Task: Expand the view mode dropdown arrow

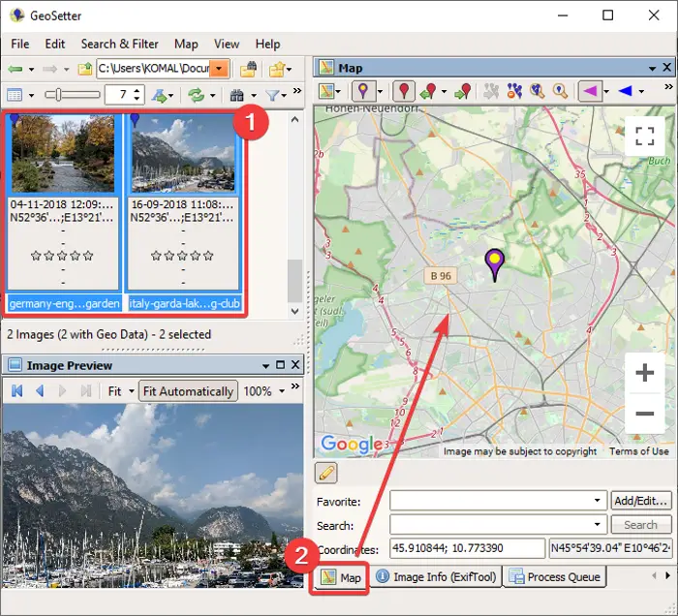Action: click(32, 95)
